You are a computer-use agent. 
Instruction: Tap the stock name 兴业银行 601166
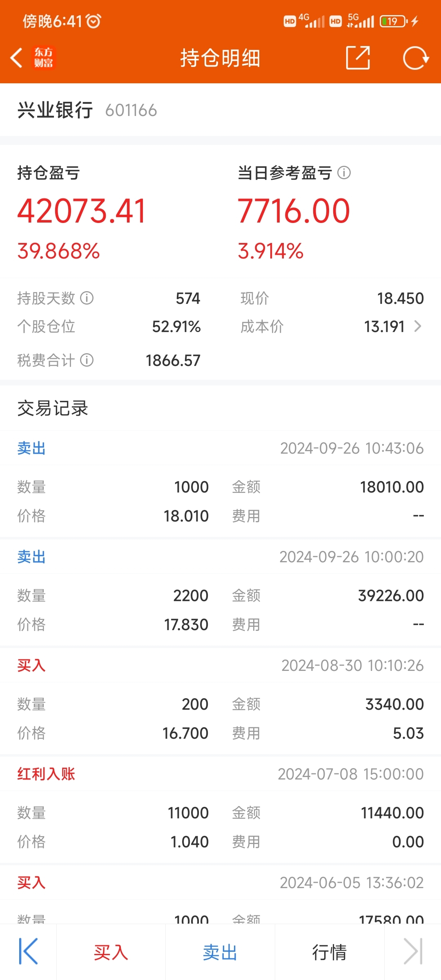(x=87, y=110)
